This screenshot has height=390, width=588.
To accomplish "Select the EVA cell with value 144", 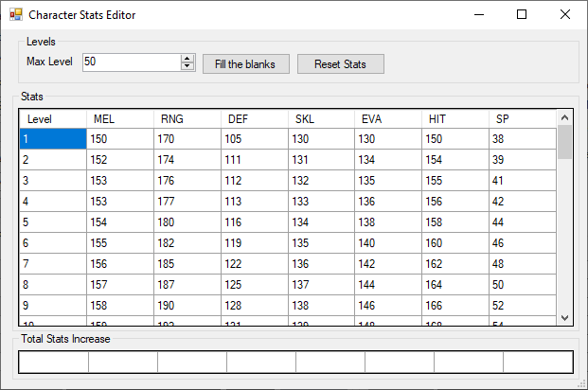I will [388, 285].
